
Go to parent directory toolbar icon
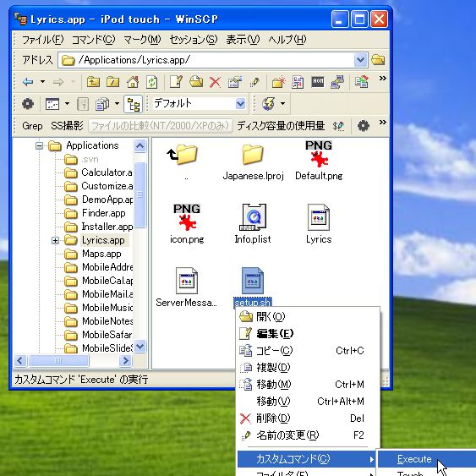tap(93, 82)
